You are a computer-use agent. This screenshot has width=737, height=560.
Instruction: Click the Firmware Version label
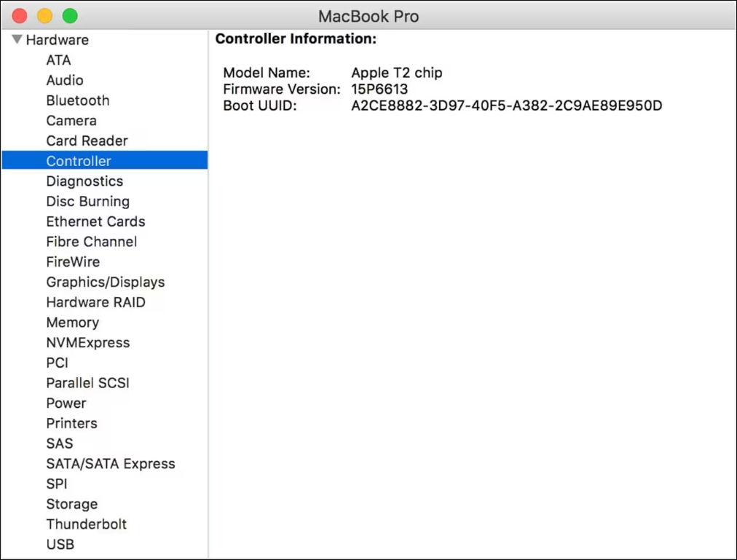[282, 90]
